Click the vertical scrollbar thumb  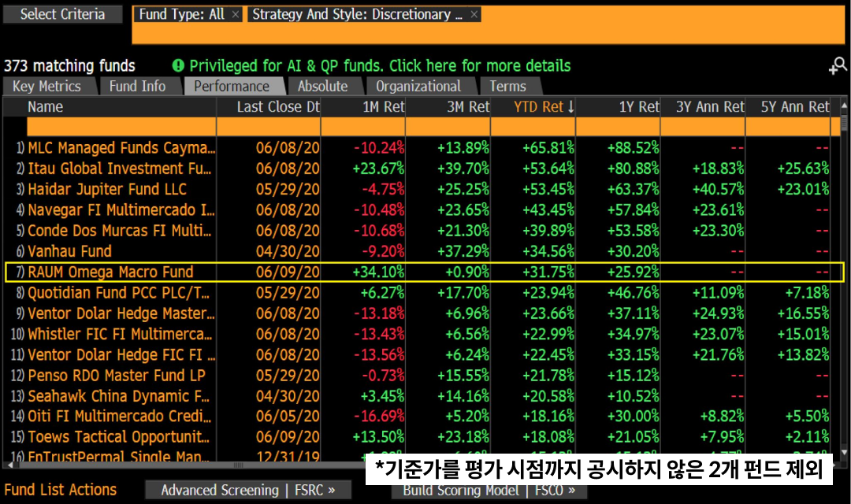click(844, 121)
